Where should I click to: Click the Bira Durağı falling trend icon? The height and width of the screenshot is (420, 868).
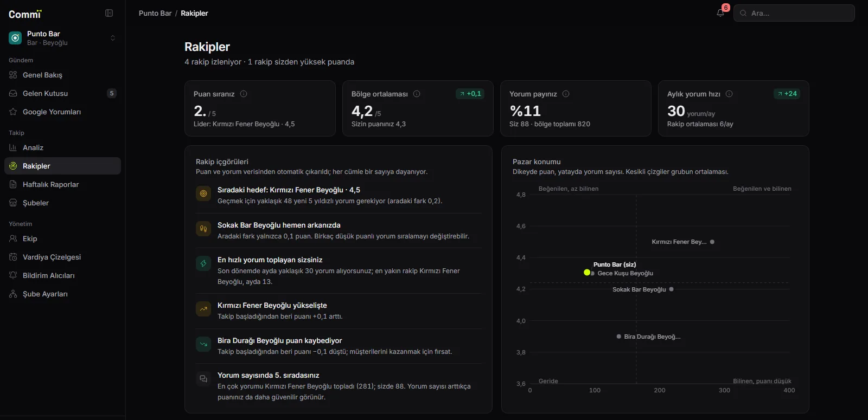pos(203,344)
